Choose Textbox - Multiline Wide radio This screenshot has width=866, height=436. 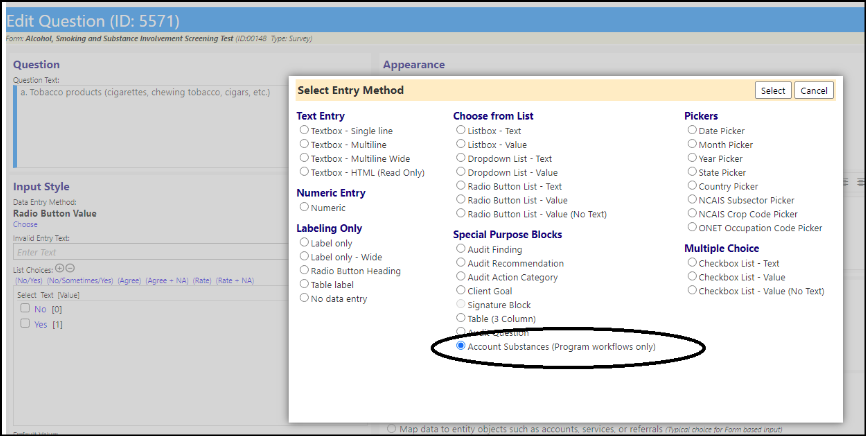[x=304, y=157]
